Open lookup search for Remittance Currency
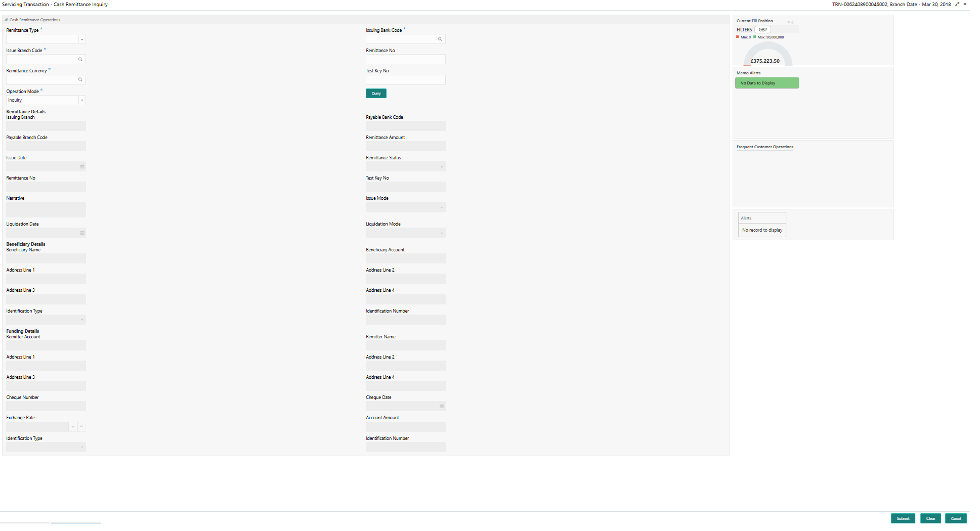Image resolution: width=980 pixels, height=531 pixels. 80,80
